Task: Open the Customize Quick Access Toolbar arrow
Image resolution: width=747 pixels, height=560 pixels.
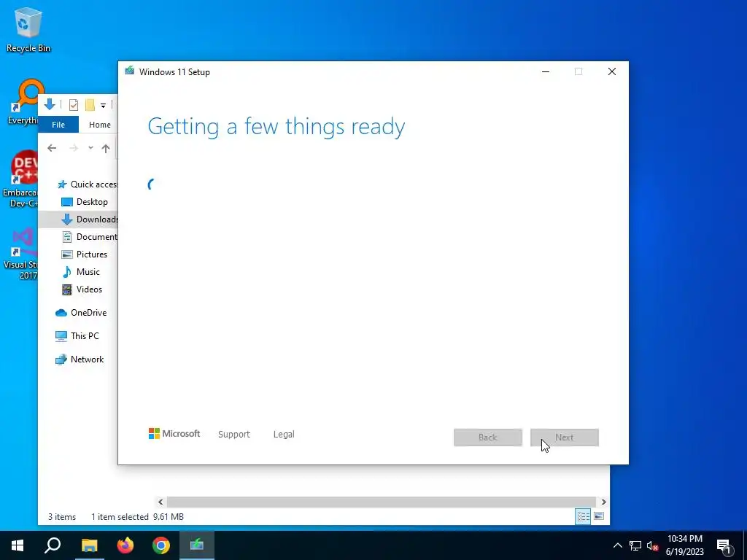Action: pyautogui.click(x=103, y=105)
